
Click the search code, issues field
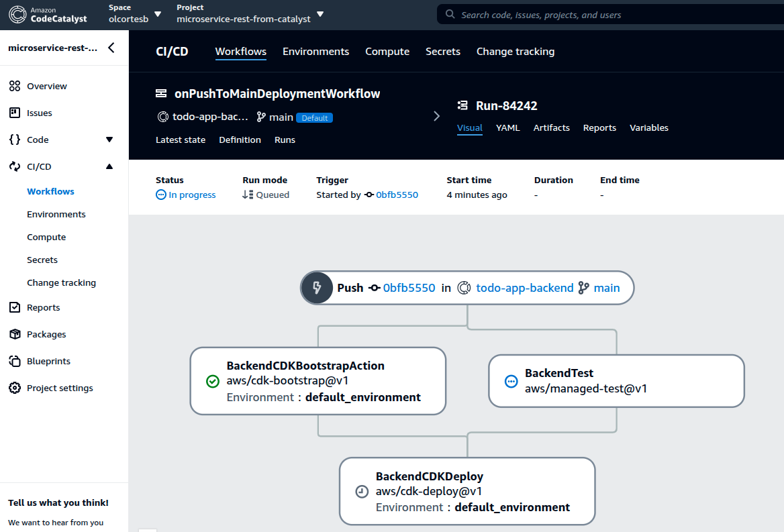(x=610, y=15)
